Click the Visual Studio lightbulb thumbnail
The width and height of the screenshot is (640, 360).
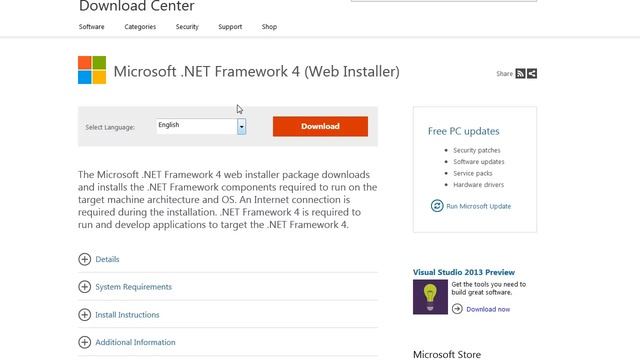(430, 297)
